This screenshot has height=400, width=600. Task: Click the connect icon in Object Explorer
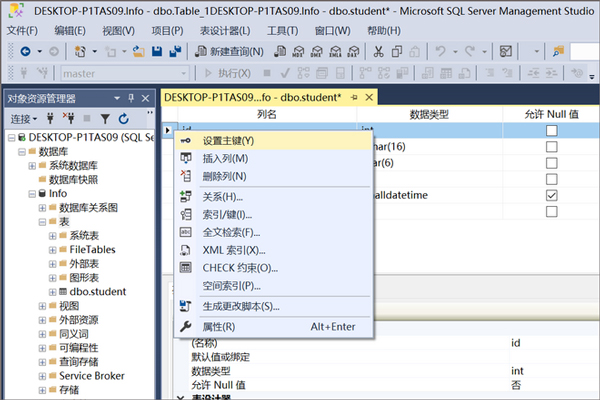[x=50, y=118]
